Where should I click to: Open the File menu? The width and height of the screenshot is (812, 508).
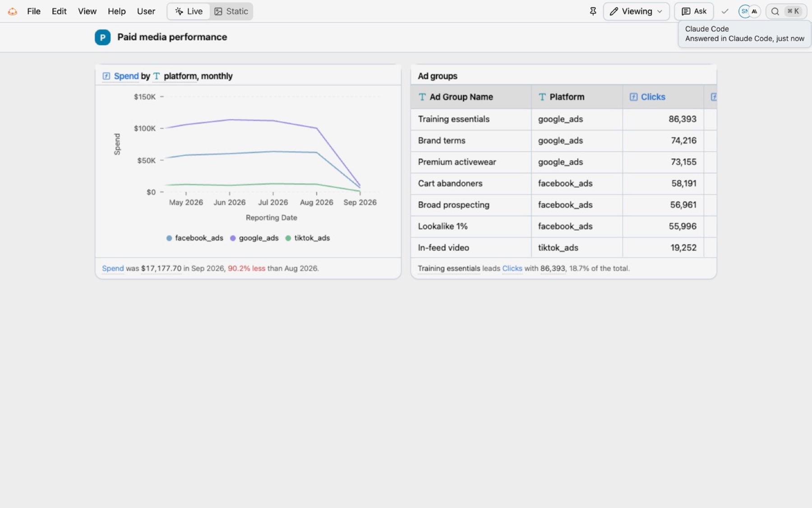click(x=34, y=11)
